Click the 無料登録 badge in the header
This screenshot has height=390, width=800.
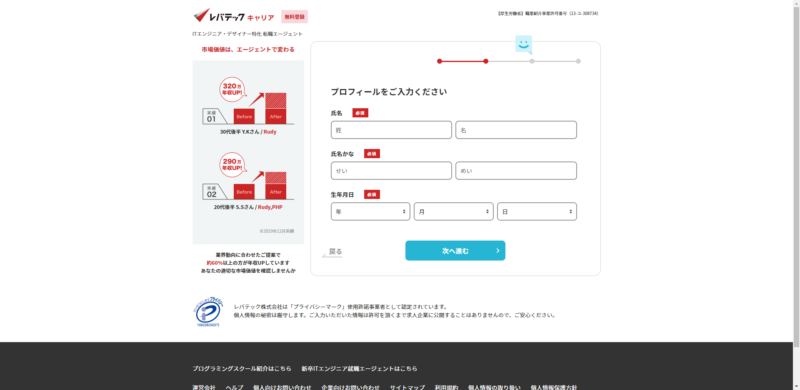[294, 17]
